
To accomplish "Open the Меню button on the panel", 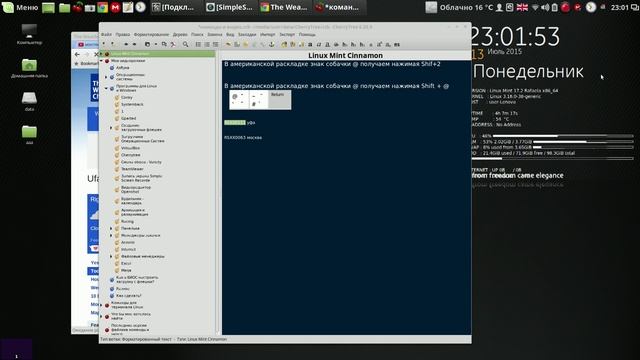I will pyautogui.click(x=20, y=7).
